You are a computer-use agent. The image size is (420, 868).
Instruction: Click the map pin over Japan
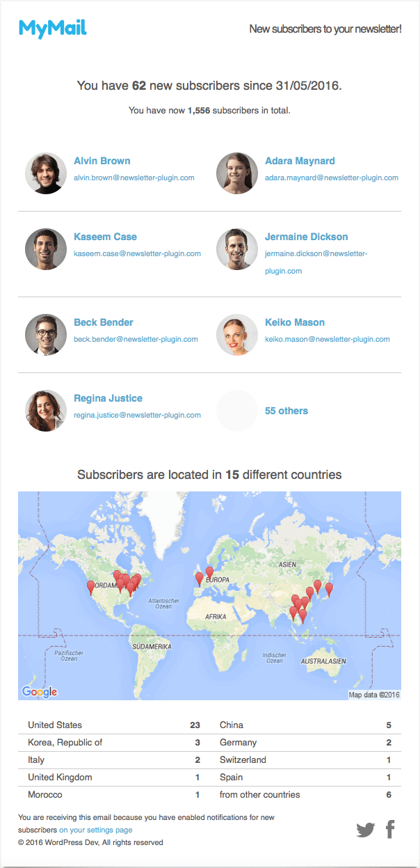click(329, 590)
